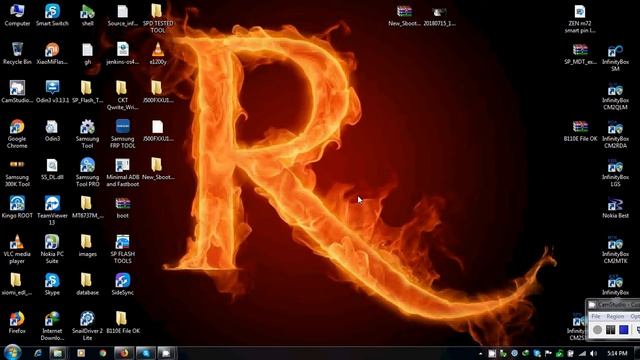Open Minimal ADB and Fastboot

tap(122, 172)
